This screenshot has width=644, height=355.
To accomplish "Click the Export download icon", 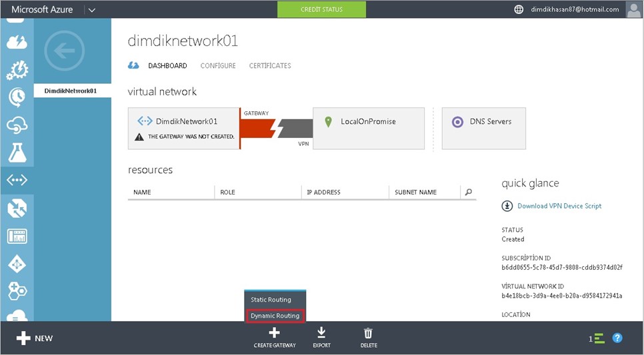I will (321, 333).
